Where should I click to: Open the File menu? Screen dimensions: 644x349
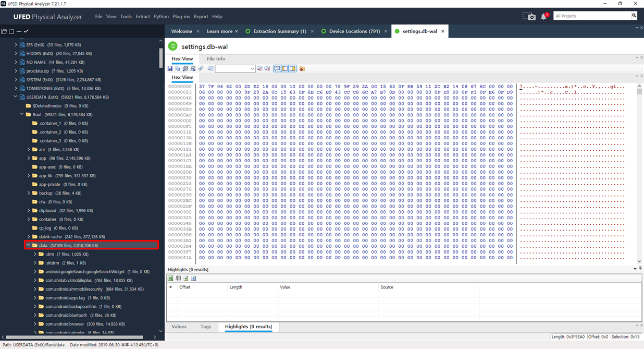point(98,17)
